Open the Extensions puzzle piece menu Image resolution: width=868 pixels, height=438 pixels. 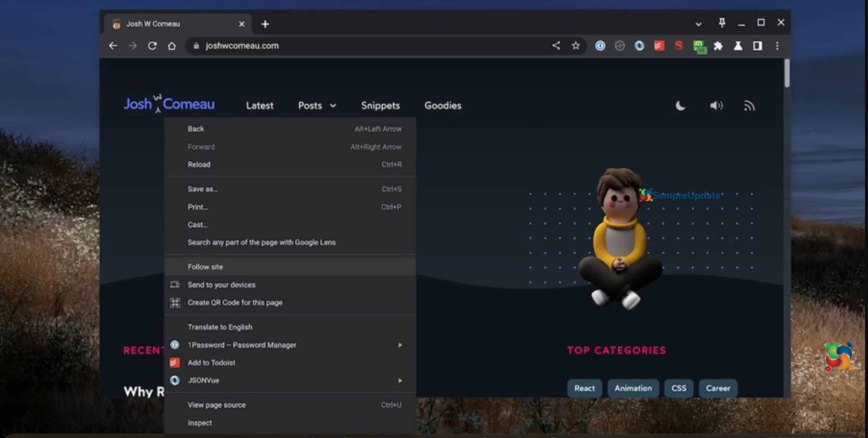click(x=718, y=46)
